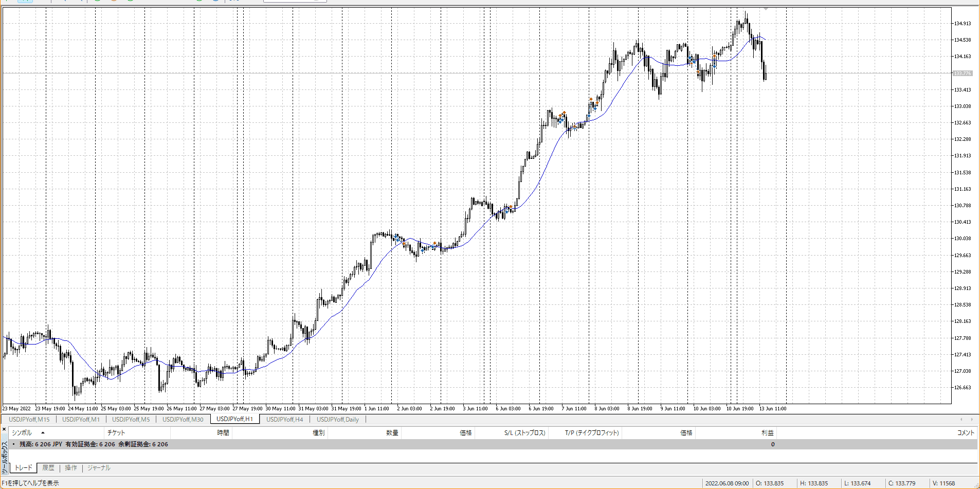Viewport: 980px width, 489px height.
Task: Select the USDJPYoff,M5 chart tab
Action: 131,420
